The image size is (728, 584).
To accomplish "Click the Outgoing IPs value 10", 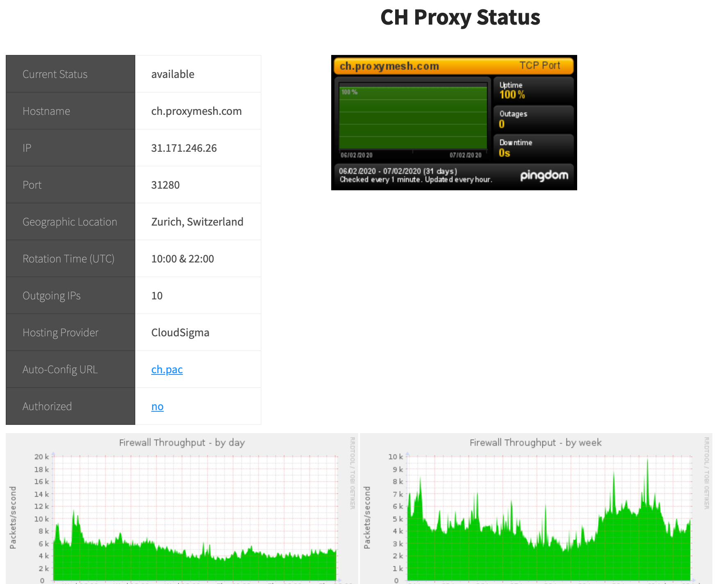I will tap(157, 296).
